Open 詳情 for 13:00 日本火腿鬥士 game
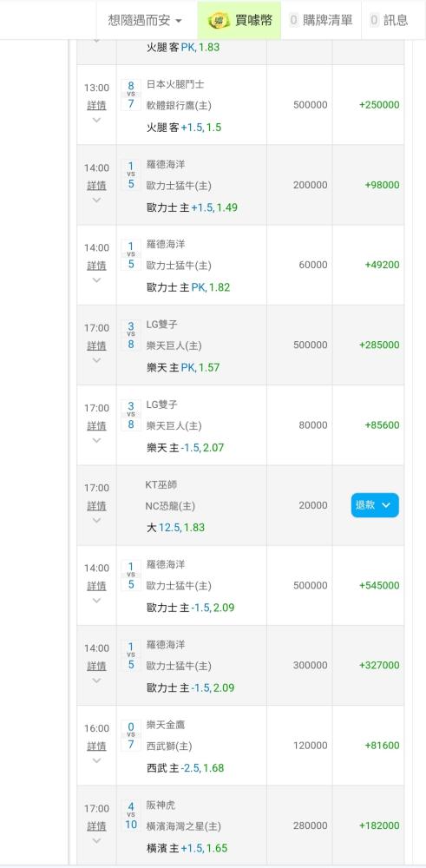The image size is (426, 868). pos(97,105)
